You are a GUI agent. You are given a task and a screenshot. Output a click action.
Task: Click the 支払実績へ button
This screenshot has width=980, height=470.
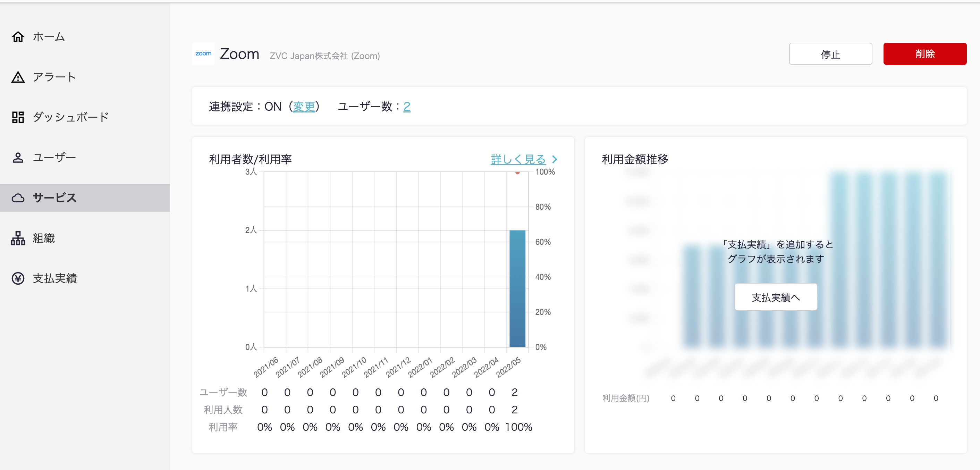775,297
